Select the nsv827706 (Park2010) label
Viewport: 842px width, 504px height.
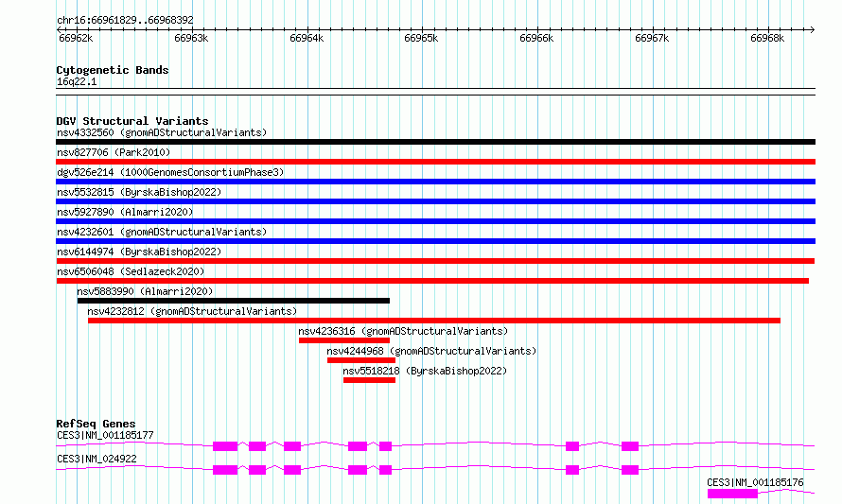tap(114, 152)
